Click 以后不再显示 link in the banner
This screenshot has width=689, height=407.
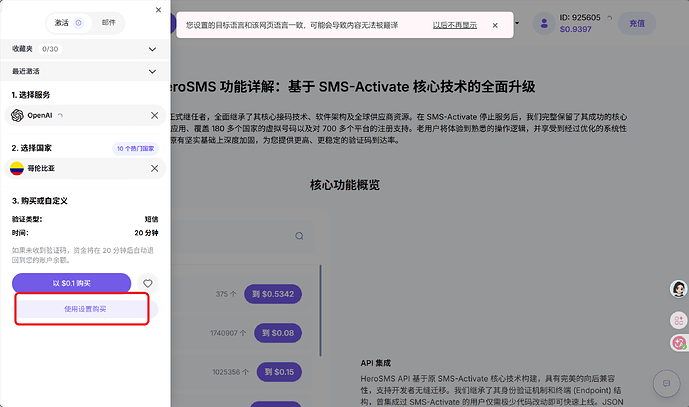[454, 25]
